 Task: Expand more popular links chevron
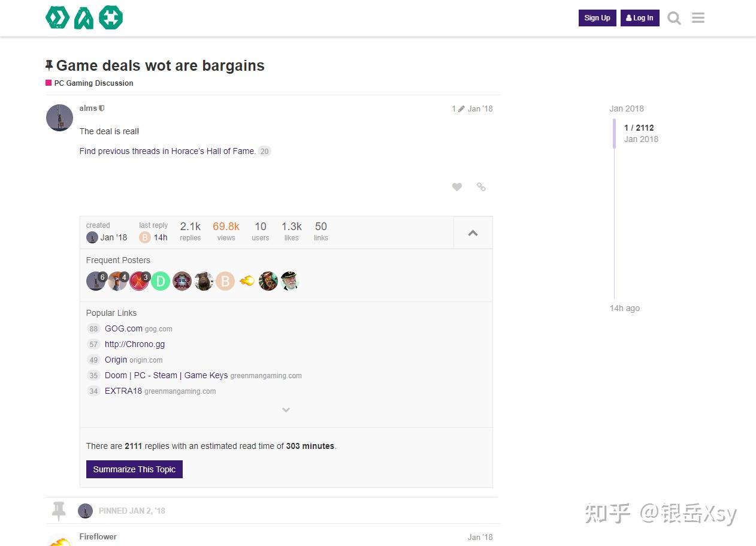286,410
